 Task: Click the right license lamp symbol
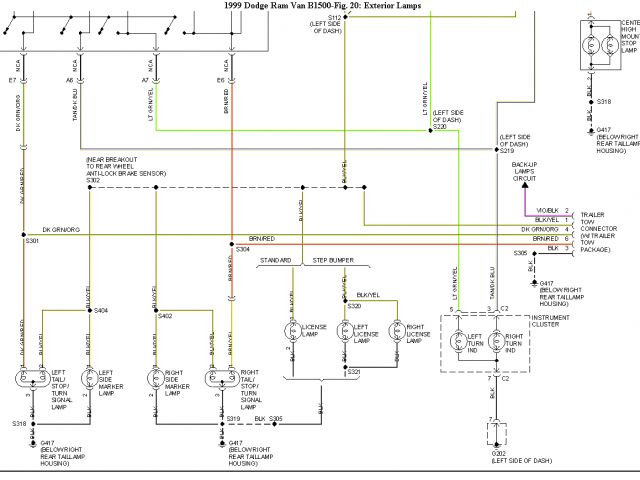[x=397, y=331]
